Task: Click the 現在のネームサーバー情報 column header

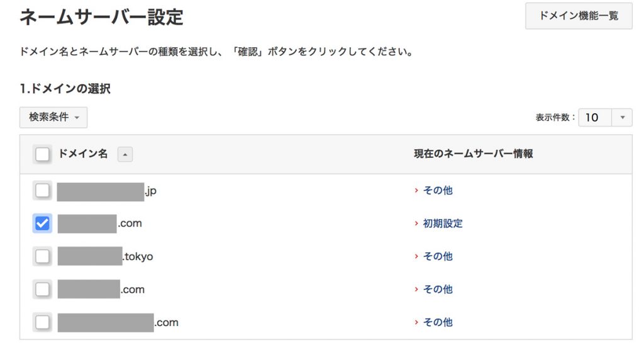Action: click(x=473, y=154)
